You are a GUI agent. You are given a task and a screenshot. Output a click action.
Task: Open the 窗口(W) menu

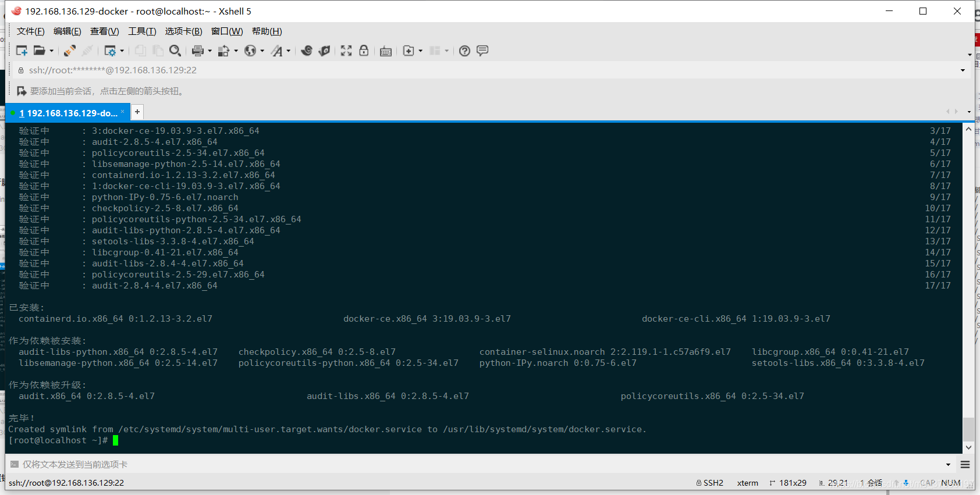pyautogui.click(x=227, y=31)
